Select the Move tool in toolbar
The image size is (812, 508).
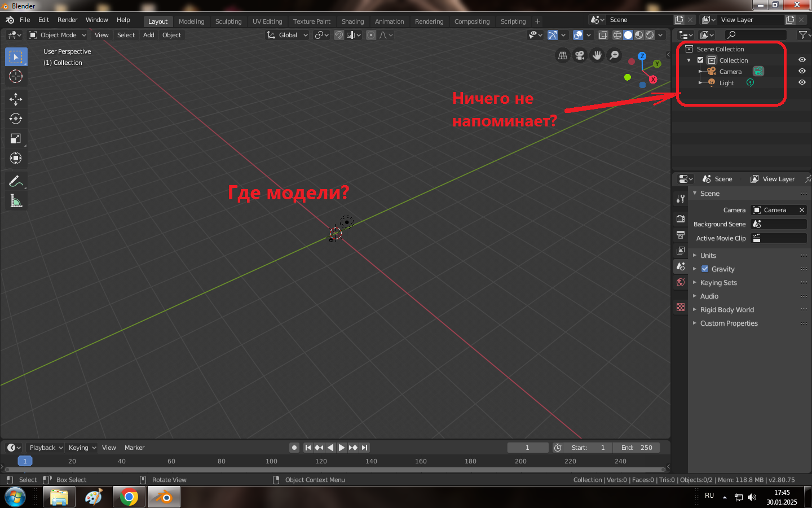pyautogui.click(x=16, y=99)
